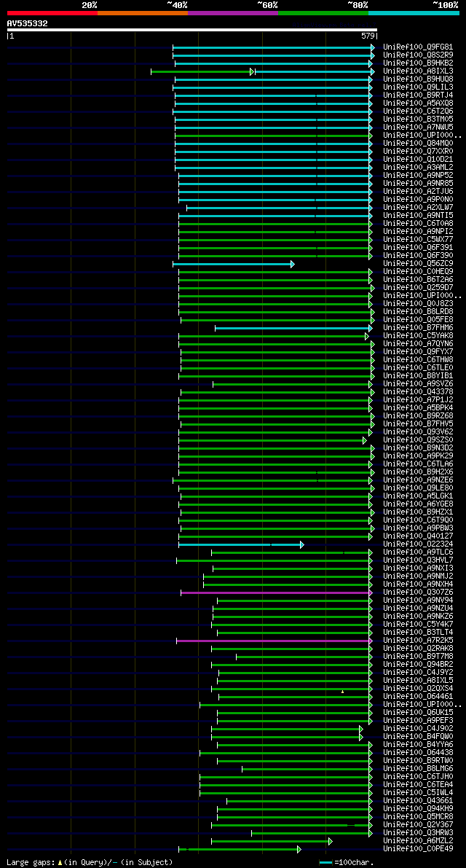Open hit UniRef100_A8IXL3

(x=418, y=71)
